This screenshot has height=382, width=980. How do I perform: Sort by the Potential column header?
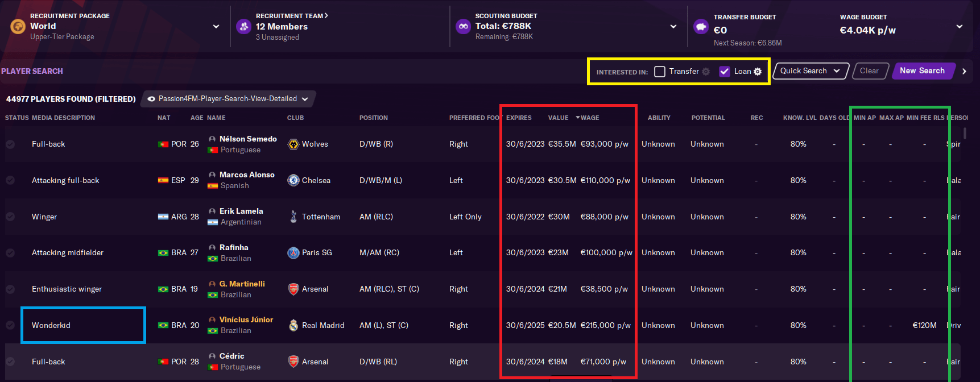coord(708,118)
